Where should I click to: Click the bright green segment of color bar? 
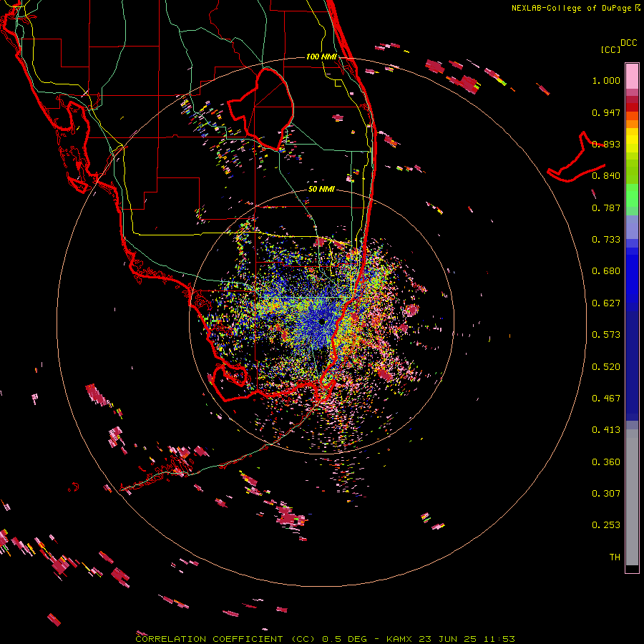point(632,195)
